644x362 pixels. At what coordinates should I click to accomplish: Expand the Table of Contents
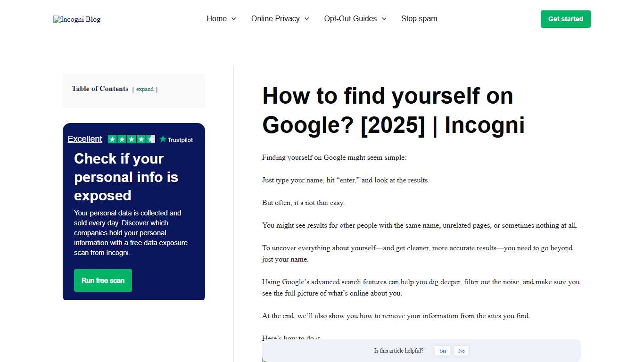pyautogui.click(x=145, y=89)
